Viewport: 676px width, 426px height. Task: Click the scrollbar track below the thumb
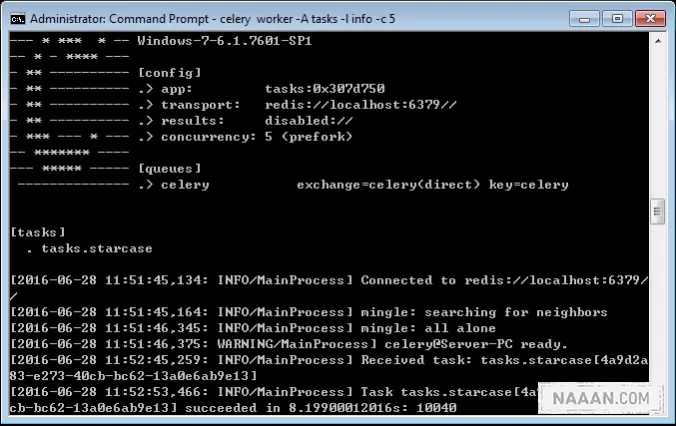pos(657,302)
